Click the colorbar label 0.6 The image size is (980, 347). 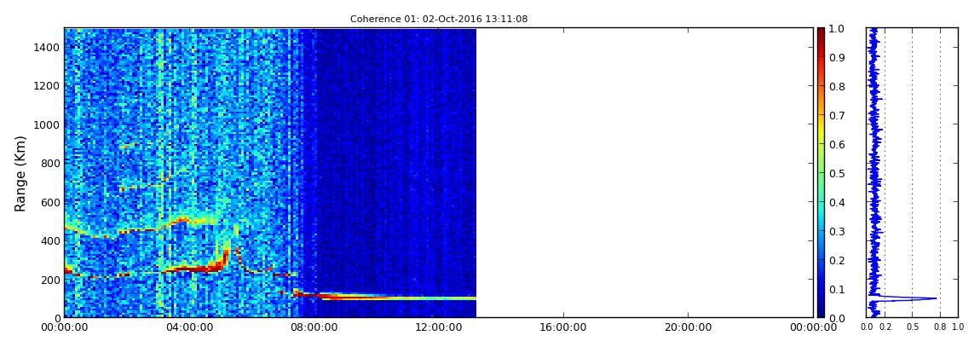836,144
